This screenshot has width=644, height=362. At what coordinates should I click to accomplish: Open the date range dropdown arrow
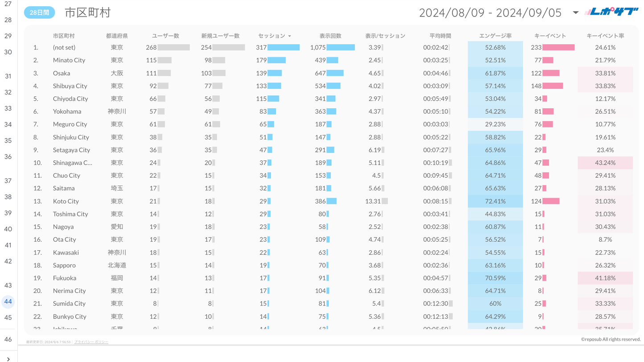coord(575,12)
